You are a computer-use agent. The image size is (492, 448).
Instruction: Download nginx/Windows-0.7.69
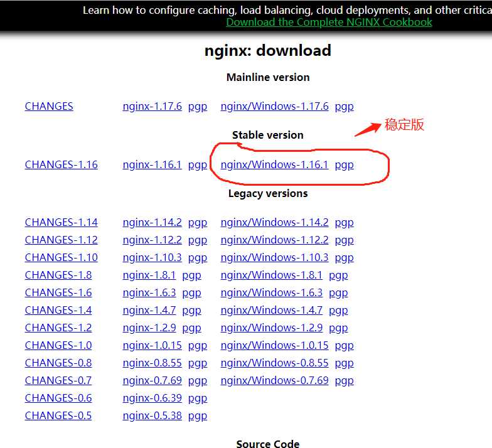[275, 380]
